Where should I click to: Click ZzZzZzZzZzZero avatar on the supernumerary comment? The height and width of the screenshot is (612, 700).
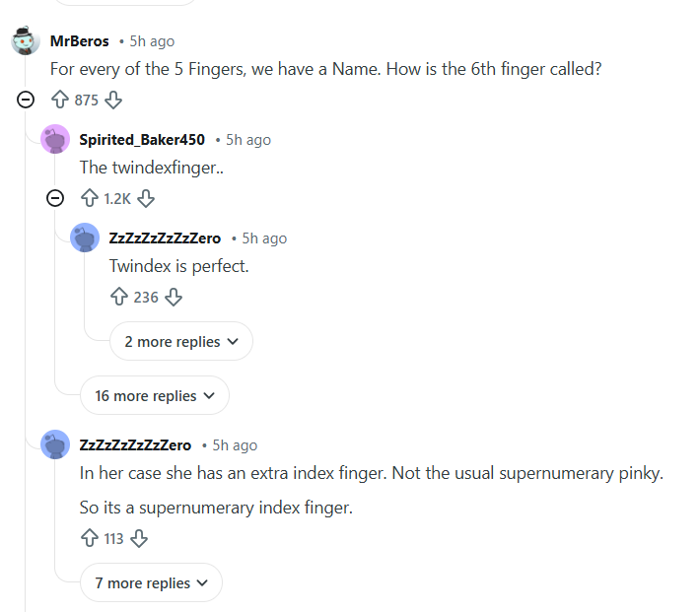55,445
